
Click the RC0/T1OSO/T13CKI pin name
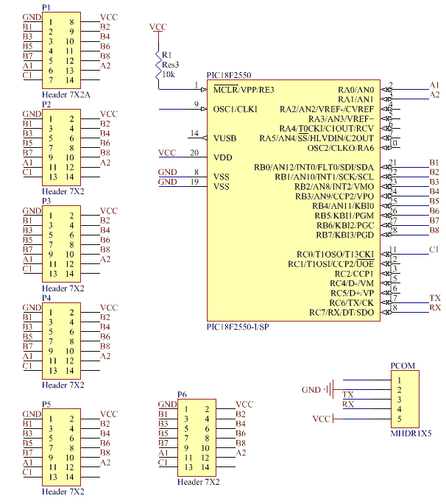(x=336, y=255)
